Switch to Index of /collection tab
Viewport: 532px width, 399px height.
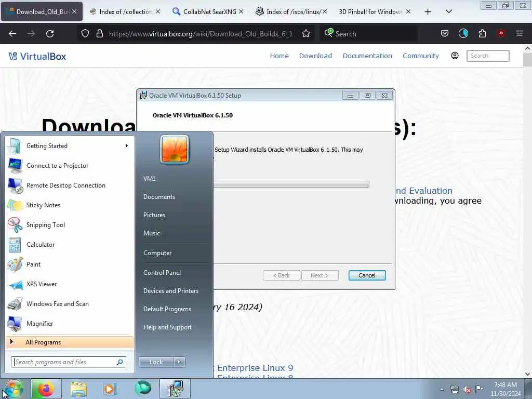(x=125, y=11)
